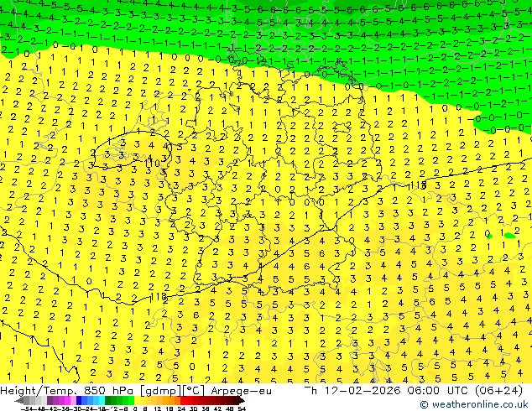
Task: Click the '©' copyright symbol
Action: click(424, 404)
